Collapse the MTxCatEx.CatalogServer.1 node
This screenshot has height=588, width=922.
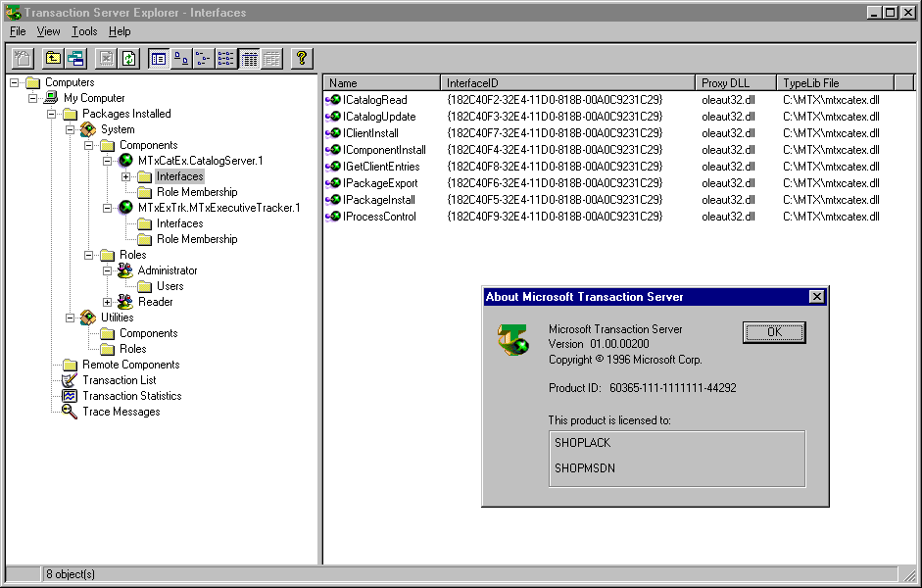tap(107, 161)
